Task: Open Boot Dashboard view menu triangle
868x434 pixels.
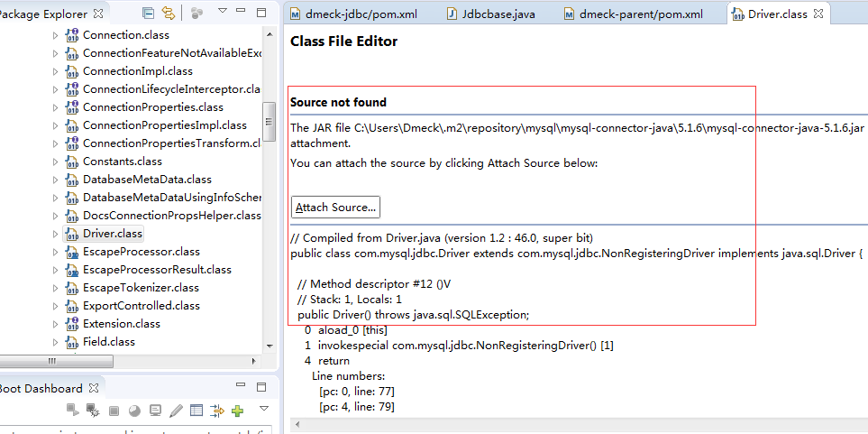Action: (x=264, y=409)
